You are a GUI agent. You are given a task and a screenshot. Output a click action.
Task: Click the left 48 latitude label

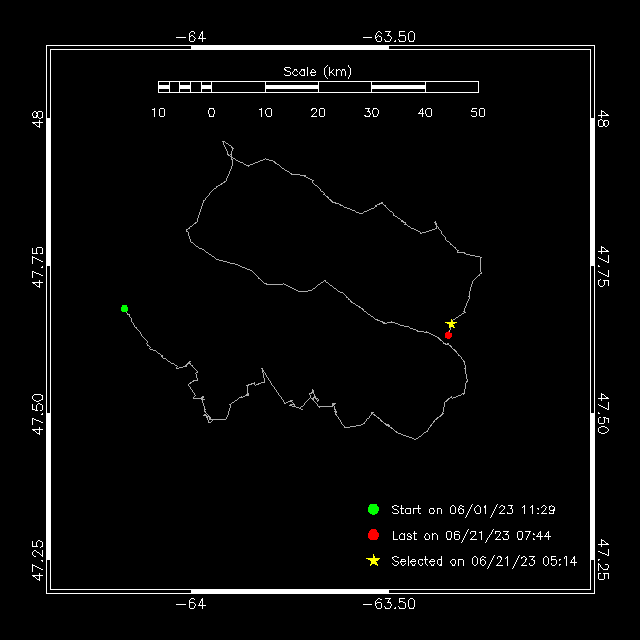[x=38, y=119]
